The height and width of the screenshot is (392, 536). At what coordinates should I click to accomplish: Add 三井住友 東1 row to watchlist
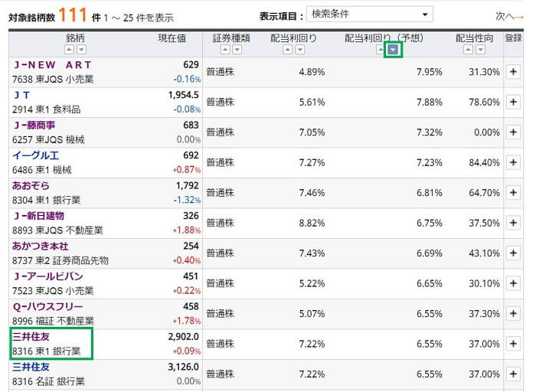513,344
